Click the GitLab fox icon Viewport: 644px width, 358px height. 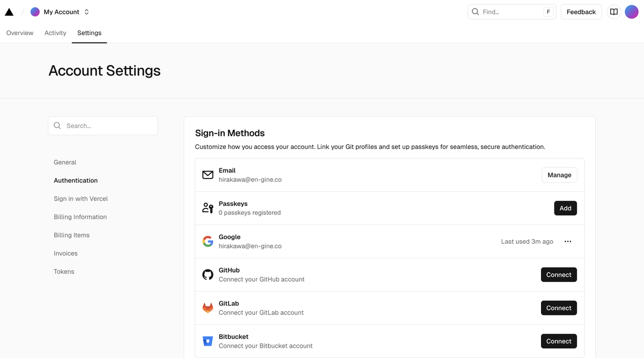(208, 308)
